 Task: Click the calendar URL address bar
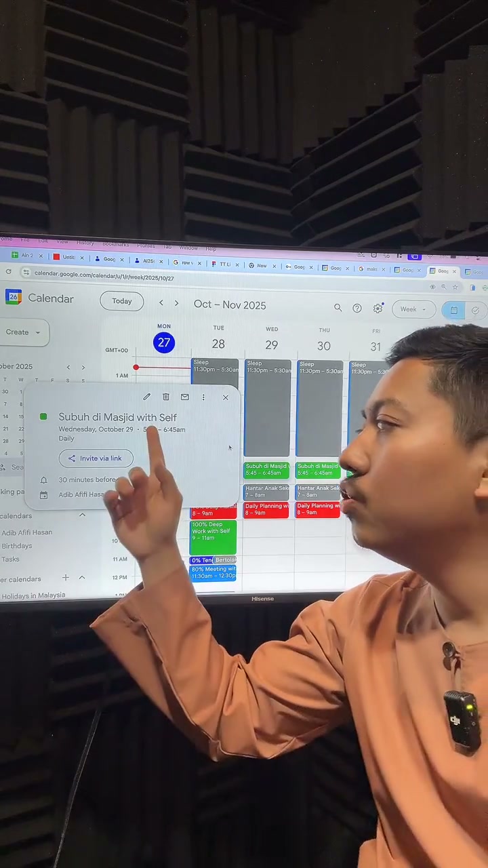(x=104, y=277)
